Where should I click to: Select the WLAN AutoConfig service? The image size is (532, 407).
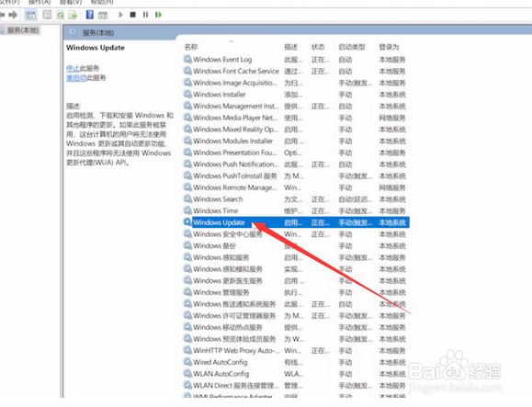coord(221,374)
